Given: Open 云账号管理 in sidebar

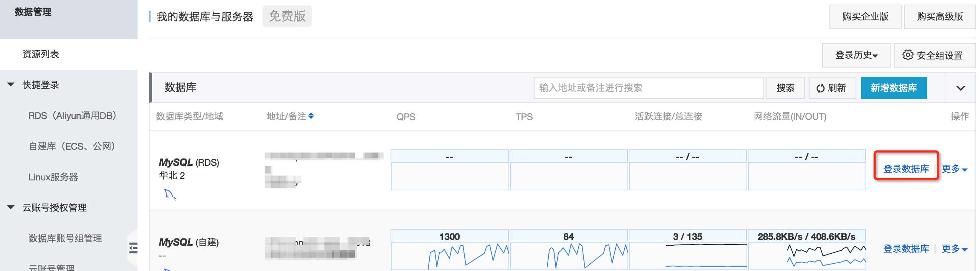Looking at the screenshot, I should tap(51, 268).
